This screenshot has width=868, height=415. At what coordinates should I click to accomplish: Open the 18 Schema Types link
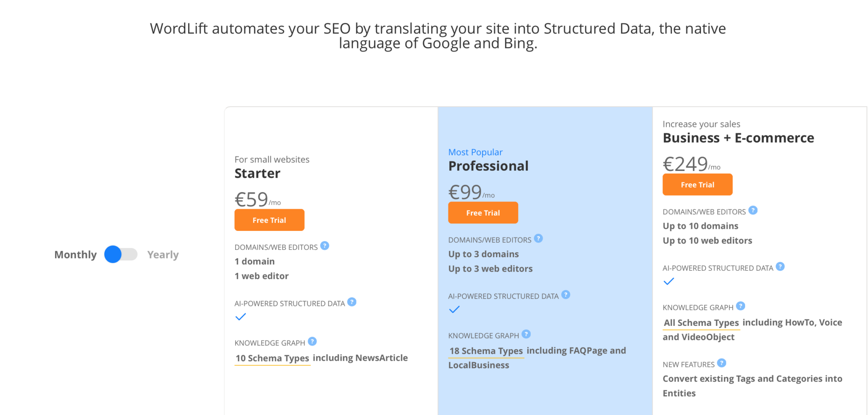pyautogui.click(x=487, y=351)
